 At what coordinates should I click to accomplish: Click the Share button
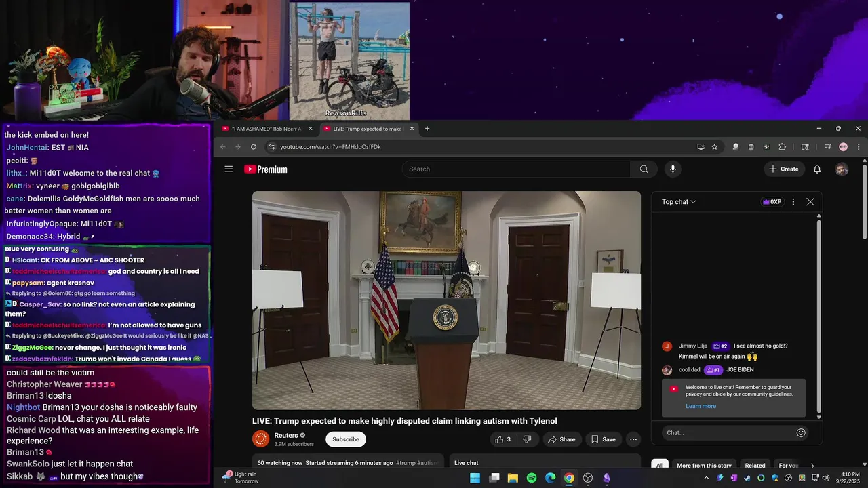coord(561,439)
